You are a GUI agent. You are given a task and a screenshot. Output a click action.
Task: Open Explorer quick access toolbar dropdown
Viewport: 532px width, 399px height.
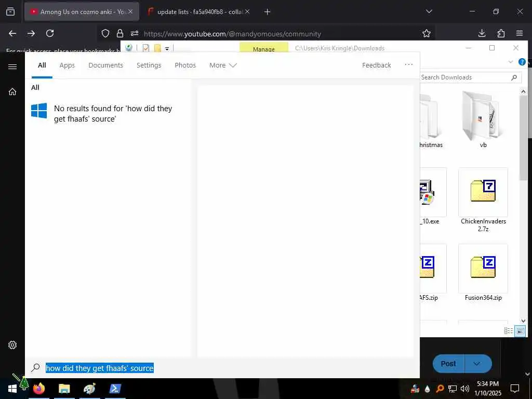point(167,49)
